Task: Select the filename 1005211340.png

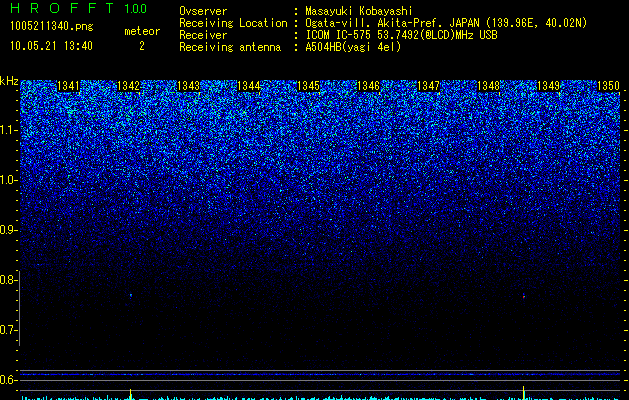Action: point(51,27)
